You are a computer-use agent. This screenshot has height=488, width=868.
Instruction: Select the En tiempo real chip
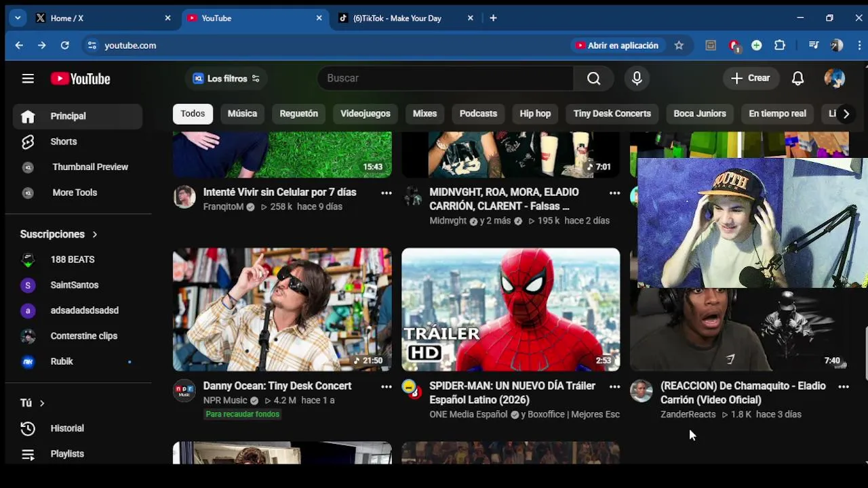click(x=777, y=114)
